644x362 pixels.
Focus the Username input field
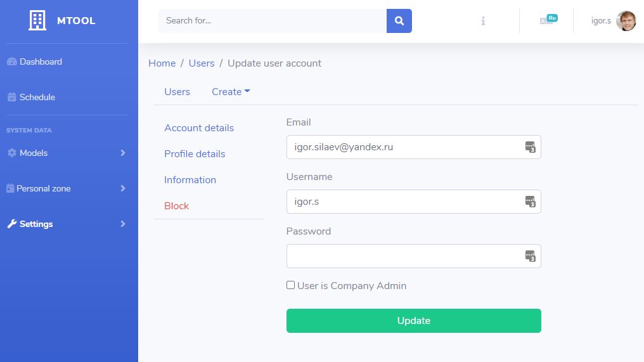point(413,202)
